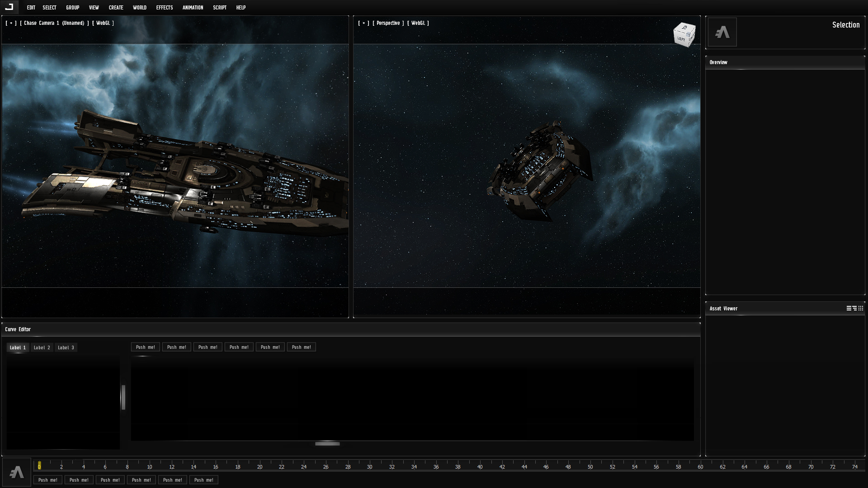Click the Curve Editor horizontal scrollbar handle

pyautogui.click(x=327, y=444)
